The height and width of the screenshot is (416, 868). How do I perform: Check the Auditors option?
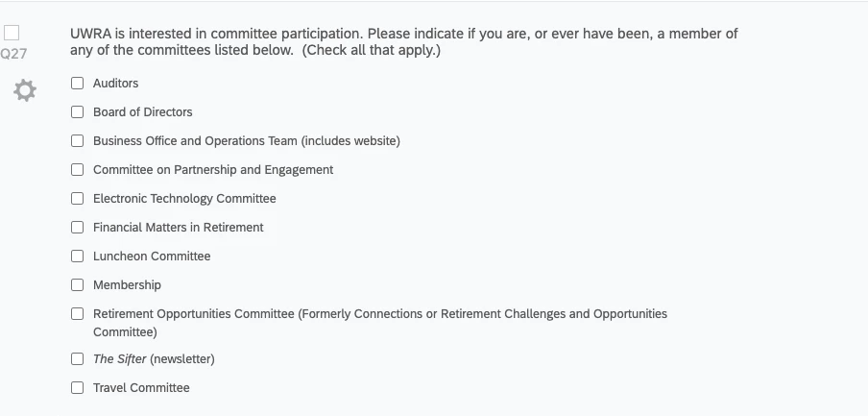[x=78, y=83]
